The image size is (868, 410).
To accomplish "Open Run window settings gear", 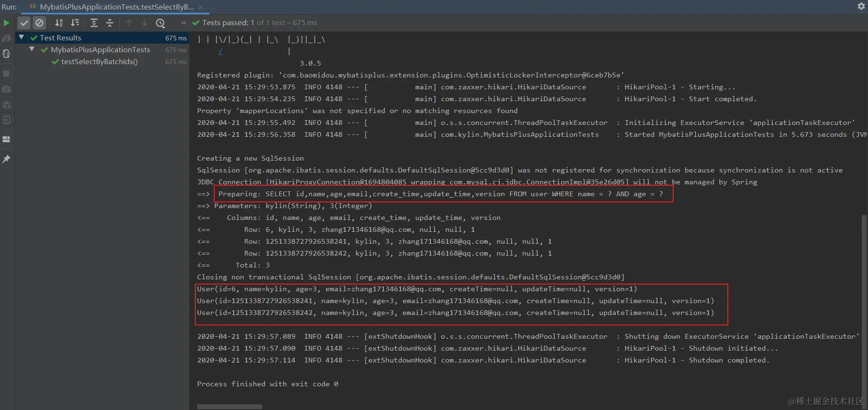I will tap(861, 6).
